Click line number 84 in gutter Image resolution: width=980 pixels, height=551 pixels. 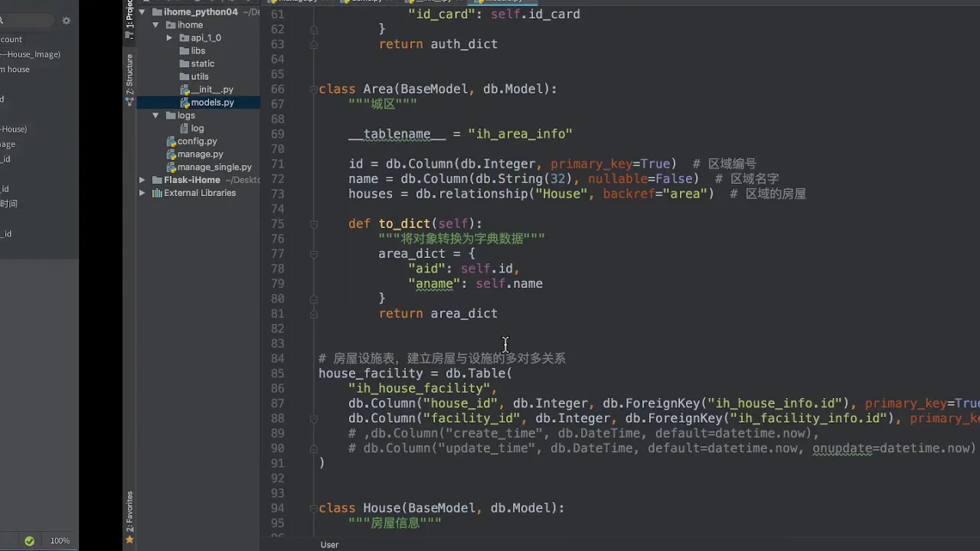(277, 359)
